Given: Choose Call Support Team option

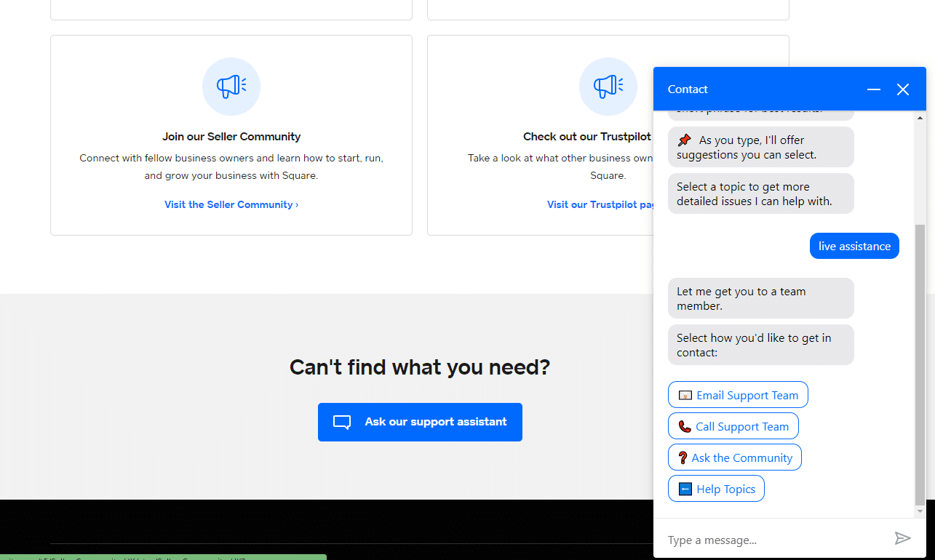Looking at the screenshot, I should [733, 426].
